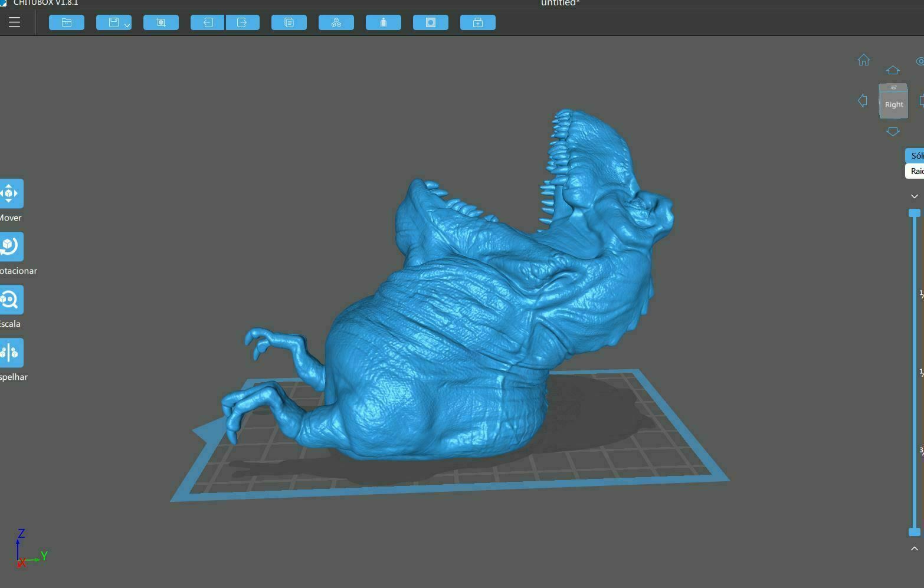Click the copy model toolbar icon
Viewport: 924px width, 588px height.
(289, 22)
